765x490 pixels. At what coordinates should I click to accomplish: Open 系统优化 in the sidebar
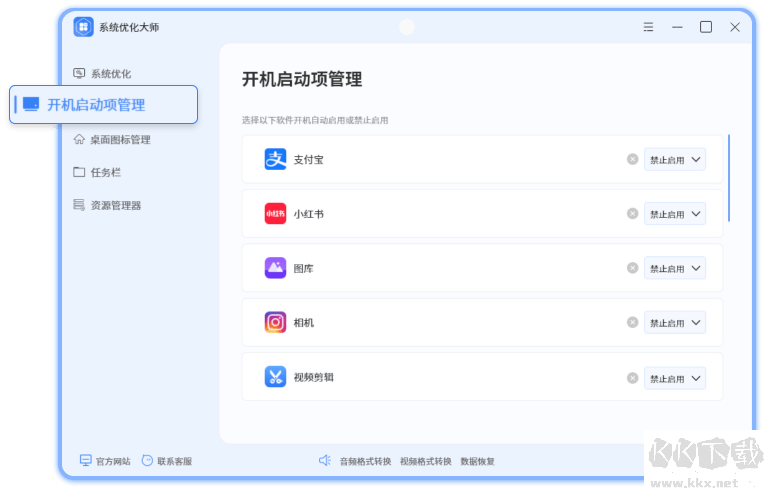pyautogui.click(x=102, y=74)
